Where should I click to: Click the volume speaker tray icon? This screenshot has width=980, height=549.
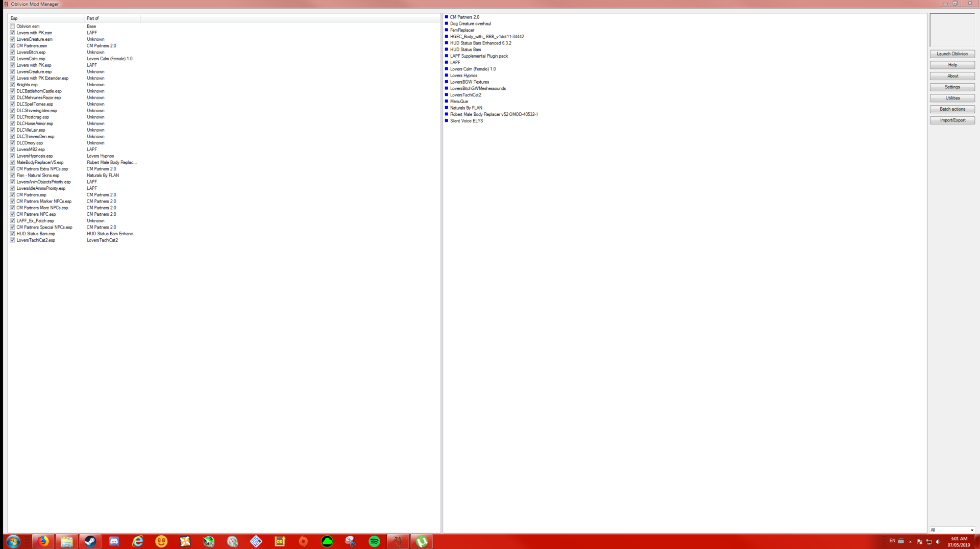pyautogui.click(x=938, y=542)
